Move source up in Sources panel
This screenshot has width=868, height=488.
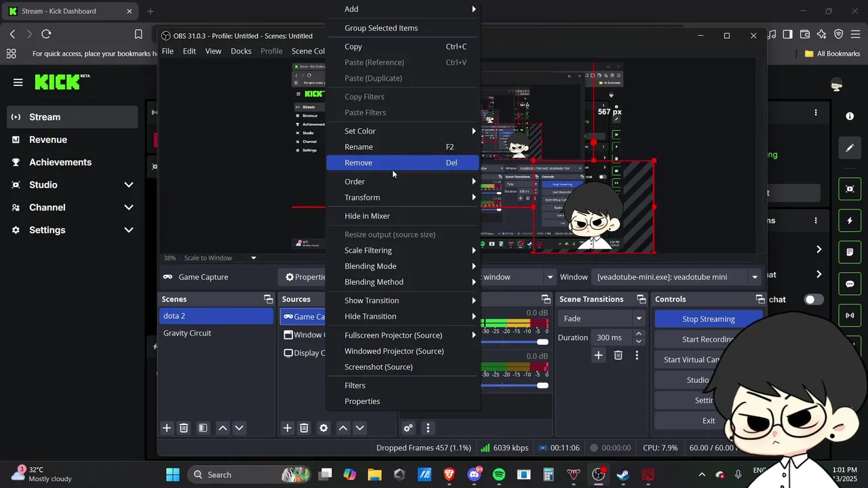343,428
